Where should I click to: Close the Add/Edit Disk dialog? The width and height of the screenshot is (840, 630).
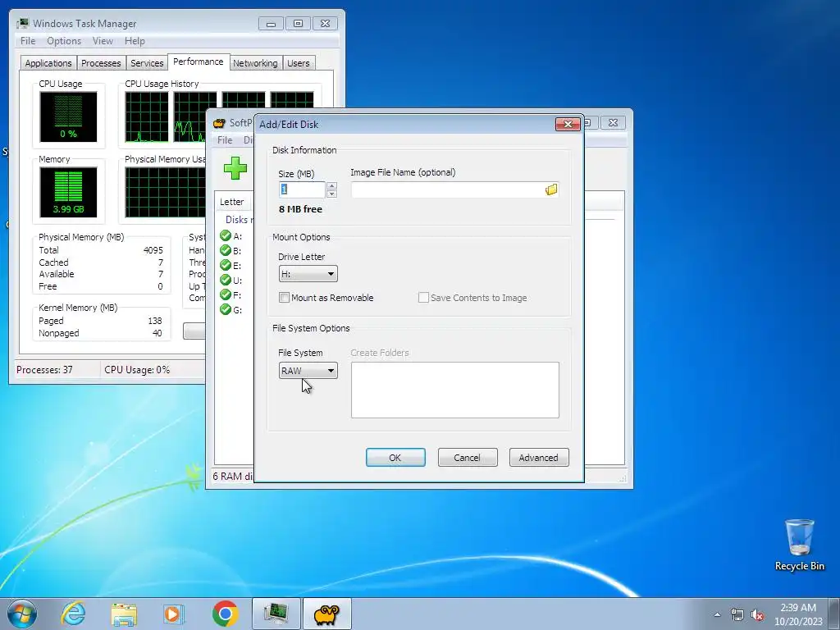(x=568, y=124)
